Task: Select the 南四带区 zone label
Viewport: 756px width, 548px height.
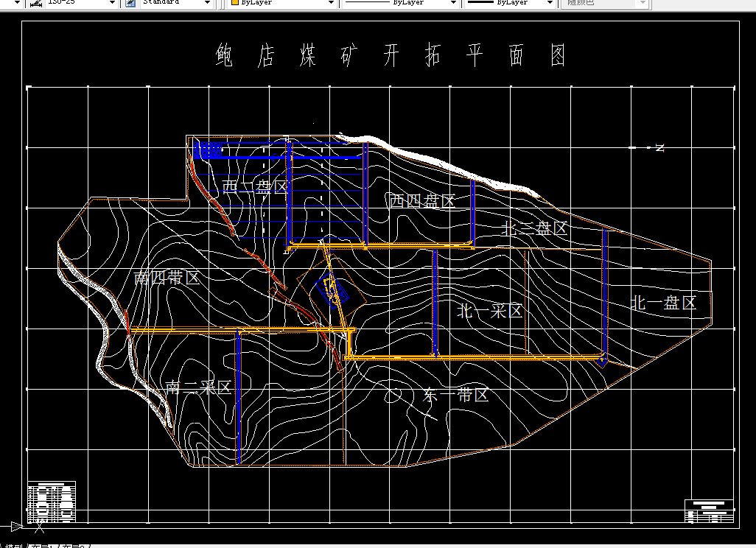Action: coord(167,278)
